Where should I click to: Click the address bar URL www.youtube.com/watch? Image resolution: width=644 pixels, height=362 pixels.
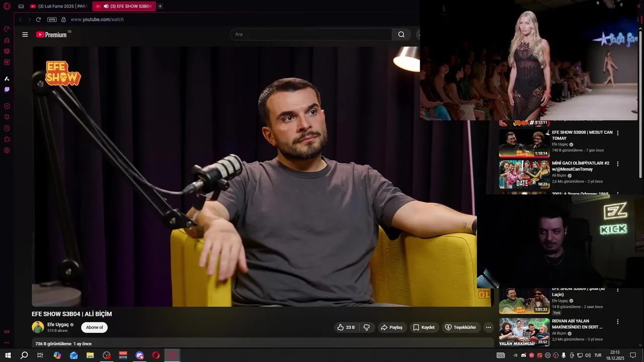[x=97, y=20]
